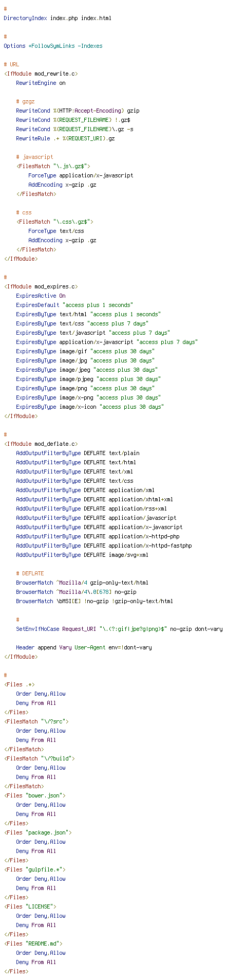The image size is (227, 980).
Task: Click the Header append Vary User-Agent line
Action: click(84, 647)
